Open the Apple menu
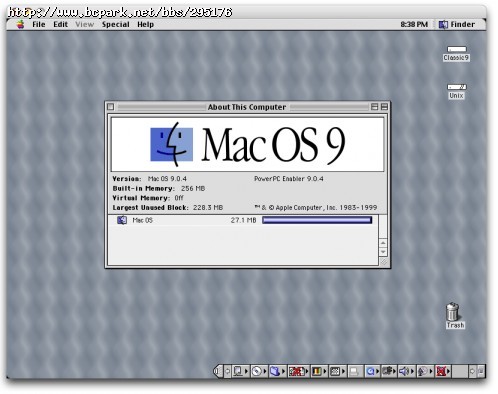 point(20,24)
